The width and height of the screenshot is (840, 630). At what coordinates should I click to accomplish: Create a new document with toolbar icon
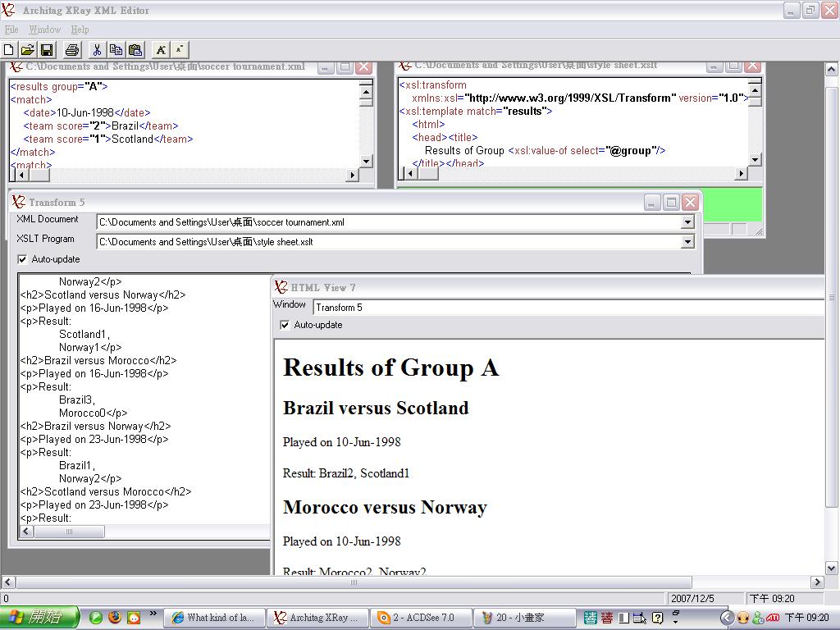coord(8,50)
